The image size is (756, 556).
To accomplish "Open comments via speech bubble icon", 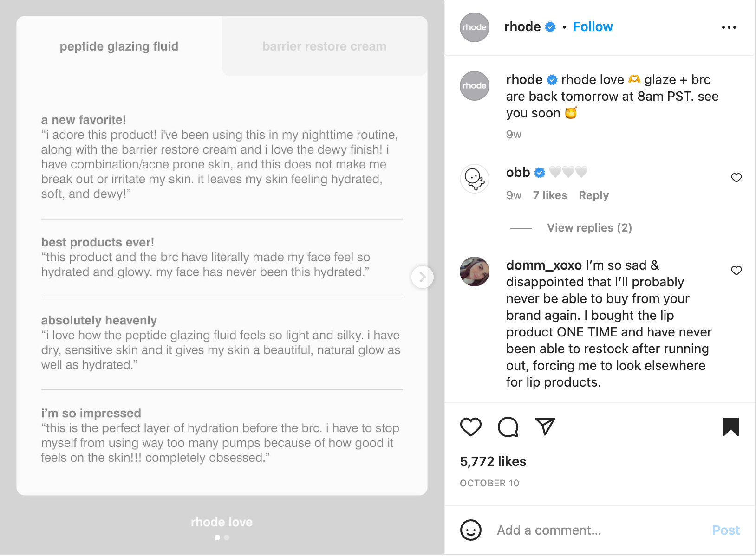I will pyautogui.click(x=508, y=427).
